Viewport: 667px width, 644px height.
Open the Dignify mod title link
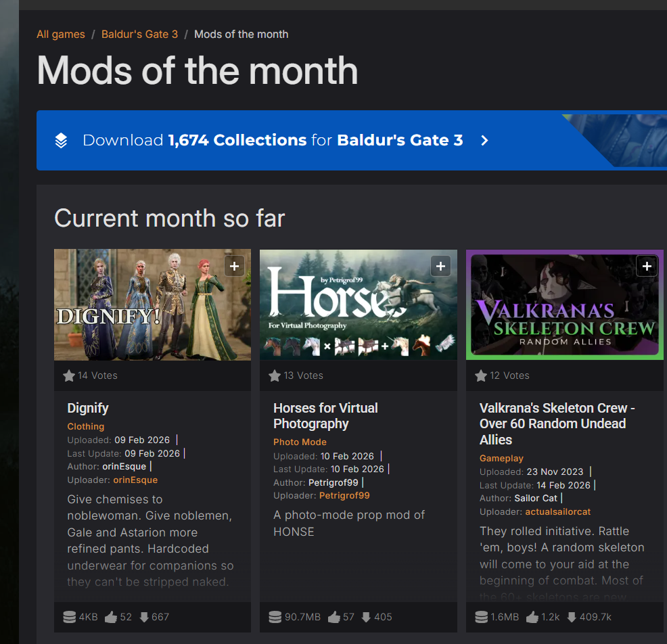88,408
